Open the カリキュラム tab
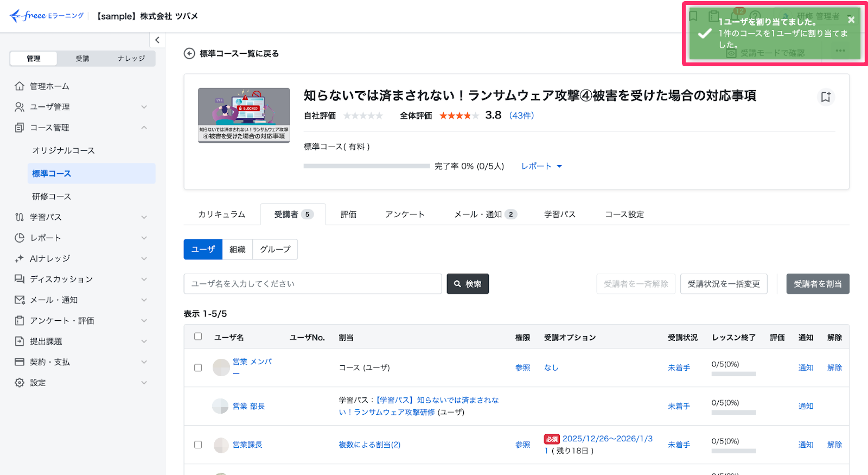 click(x=221, y=214)
